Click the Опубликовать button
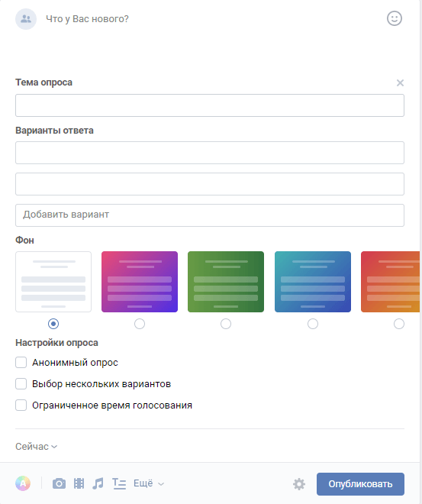Screen dimensions: 422x504 pyautogui.click(x=360, y=484)
